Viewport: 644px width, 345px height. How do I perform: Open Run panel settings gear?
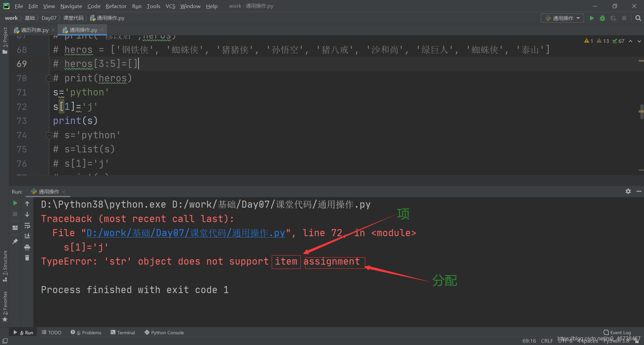pyautogui.click(x=628, y=191)
